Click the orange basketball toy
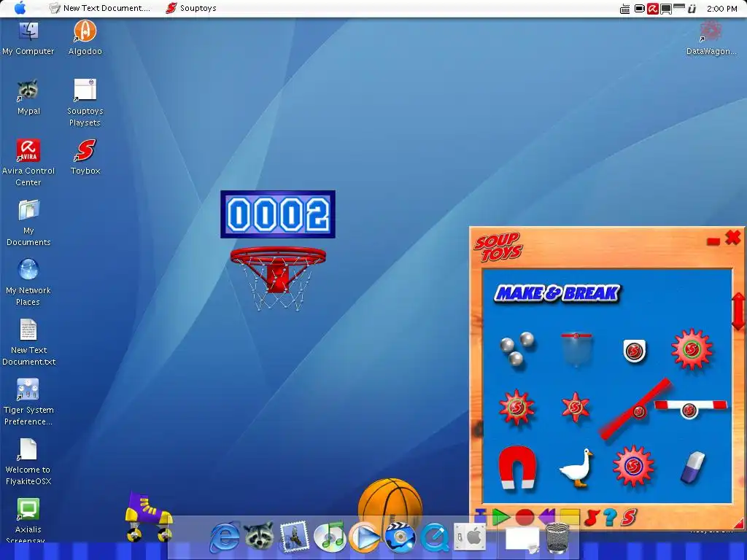This screenshot has height=560, width=747. (x=390, y=505)
